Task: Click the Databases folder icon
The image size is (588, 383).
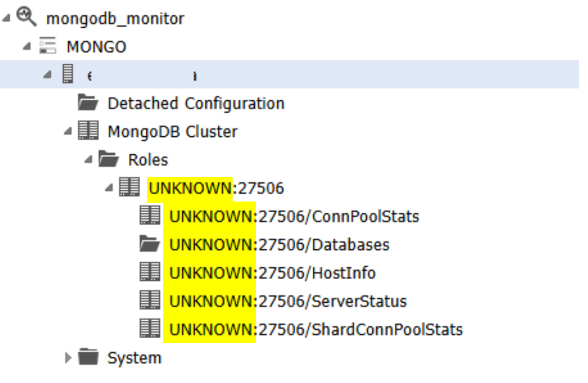Action: 150,245
